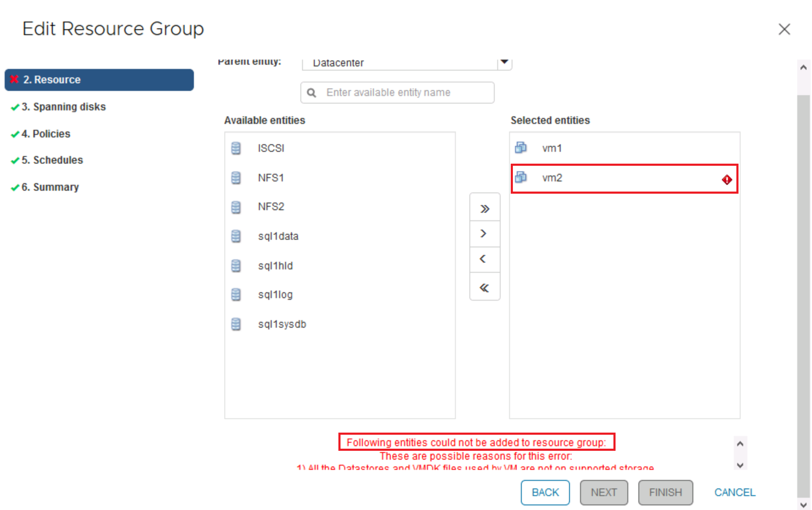Click the sql1sysdb datastore icon

tap(236, 324)
